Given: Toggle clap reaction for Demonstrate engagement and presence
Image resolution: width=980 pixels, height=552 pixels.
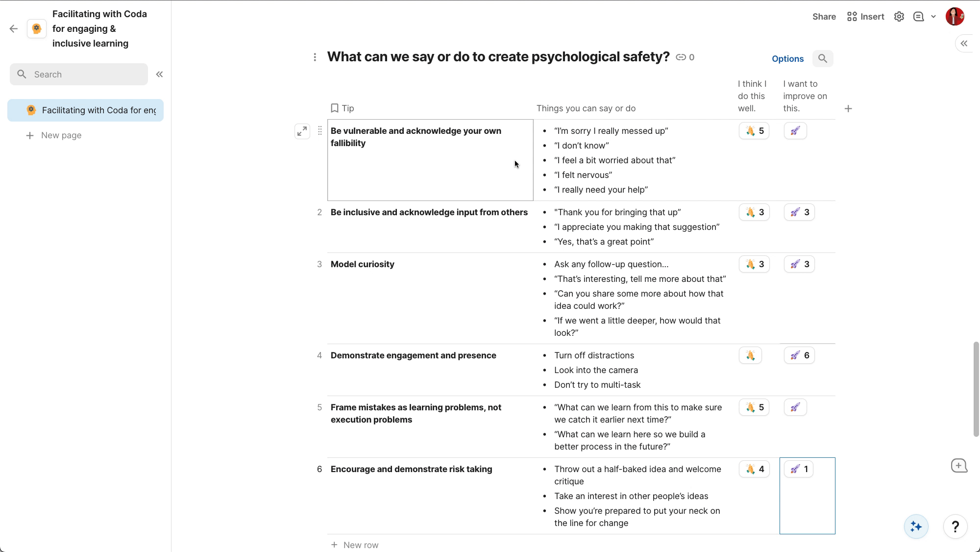Looking at the screenshot, I should tap(750, 355).
